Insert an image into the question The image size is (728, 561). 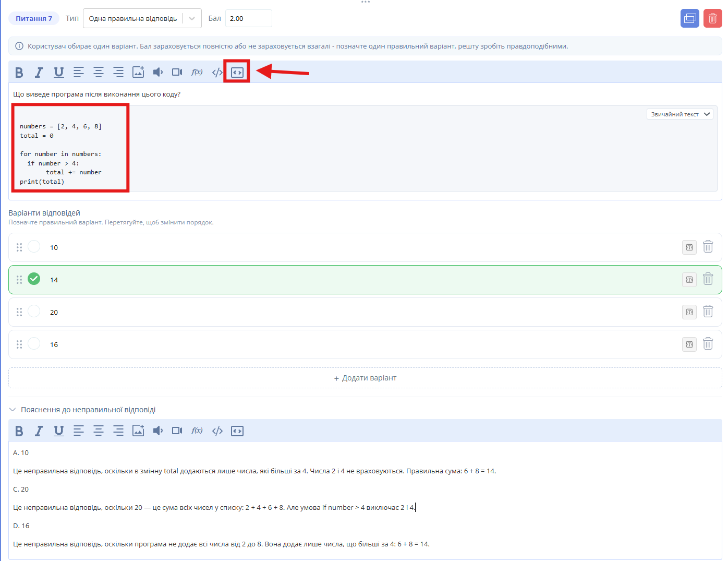[138, 72]
